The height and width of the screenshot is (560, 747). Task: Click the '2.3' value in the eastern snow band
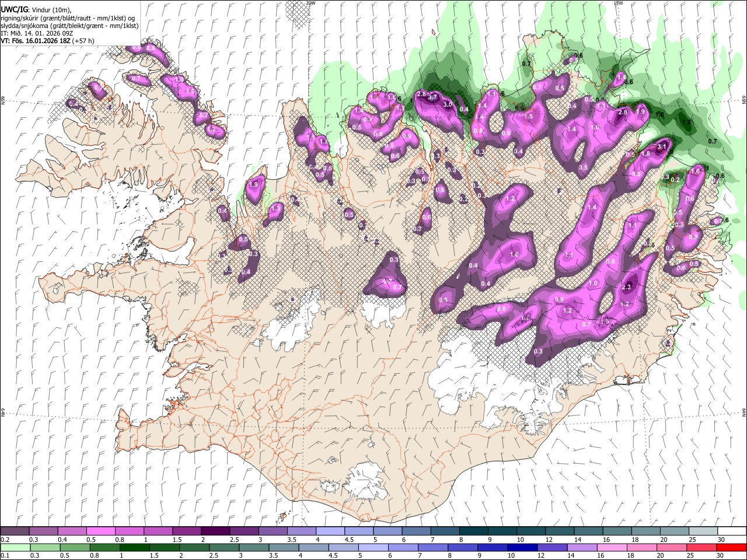tap(627, 288)
